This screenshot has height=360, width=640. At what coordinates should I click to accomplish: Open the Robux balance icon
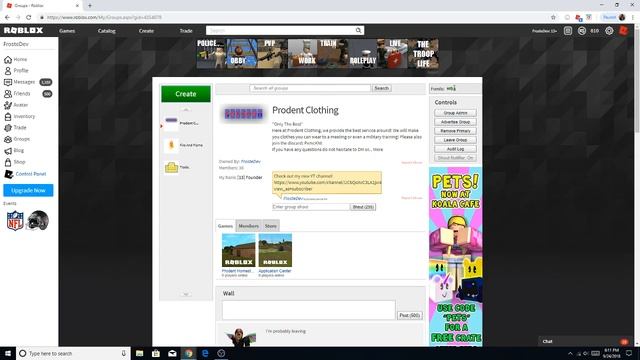582,31
